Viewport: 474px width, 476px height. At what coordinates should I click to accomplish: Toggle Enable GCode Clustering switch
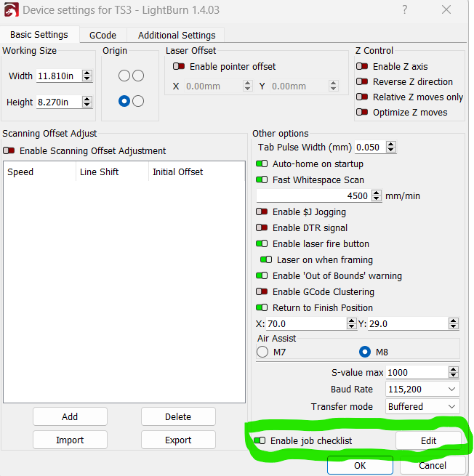(x=262, y=291)
